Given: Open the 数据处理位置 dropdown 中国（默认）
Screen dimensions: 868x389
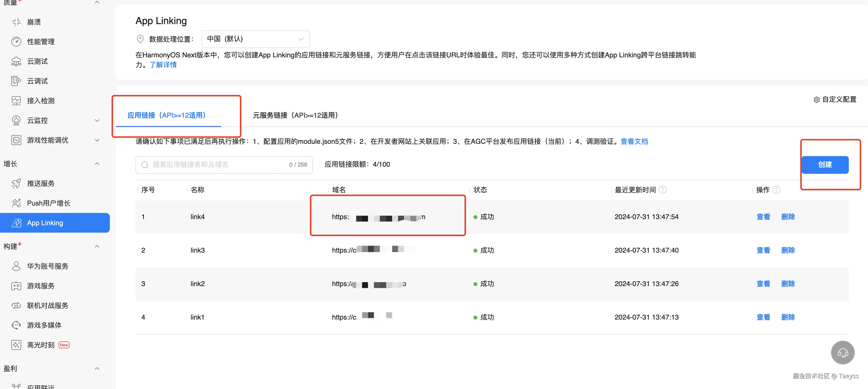Looking at the screenshot, I should (x=255, y=39).
